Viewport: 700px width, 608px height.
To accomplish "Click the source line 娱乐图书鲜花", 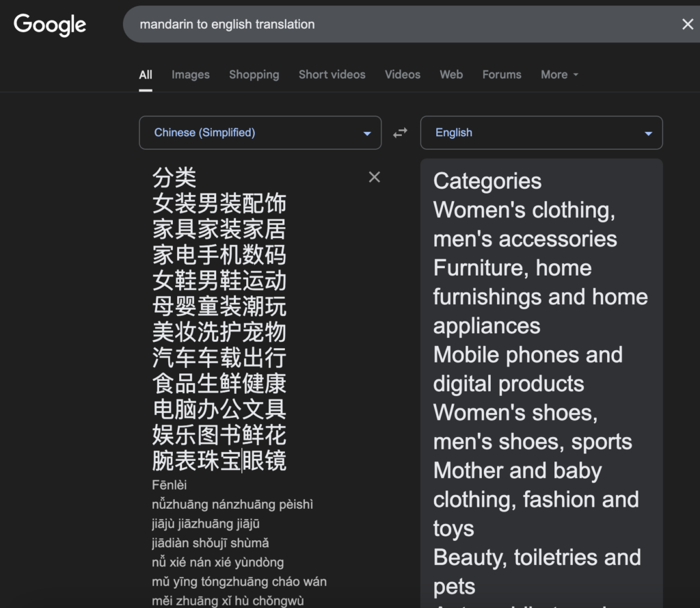I will [x=219, y=435].
